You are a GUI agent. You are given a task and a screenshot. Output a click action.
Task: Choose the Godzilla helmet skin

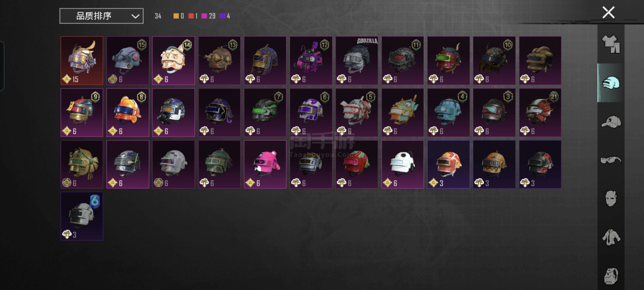[x=356, y=60]
